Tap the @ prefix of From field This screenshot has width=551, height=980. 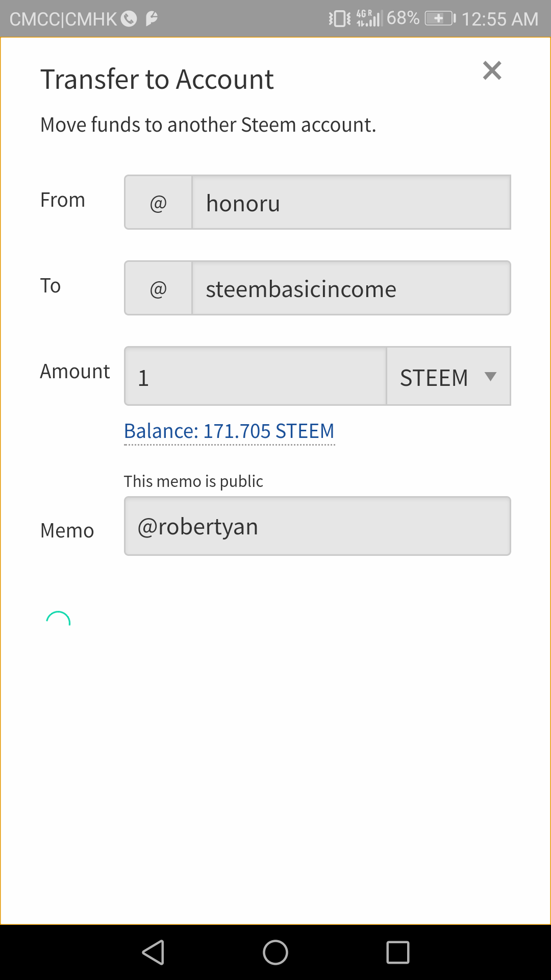[158, 203]
